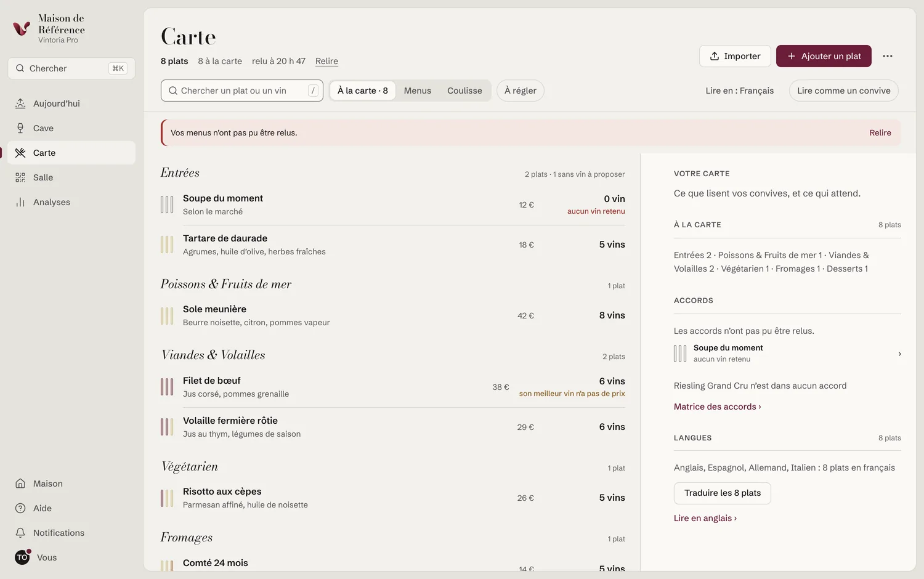
Task: Click the Aide question mark icon
Action: 20,508
